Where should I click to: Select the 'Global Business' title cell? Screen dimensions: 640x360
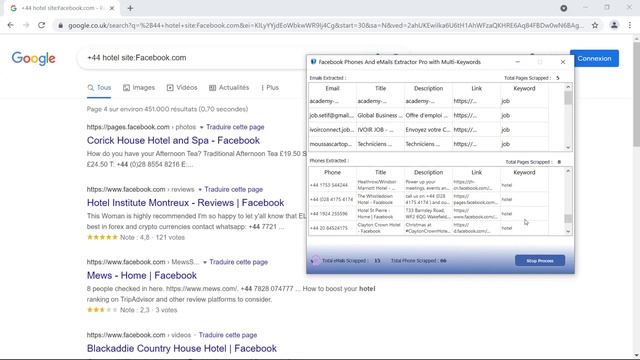click(x=380, y=116)
